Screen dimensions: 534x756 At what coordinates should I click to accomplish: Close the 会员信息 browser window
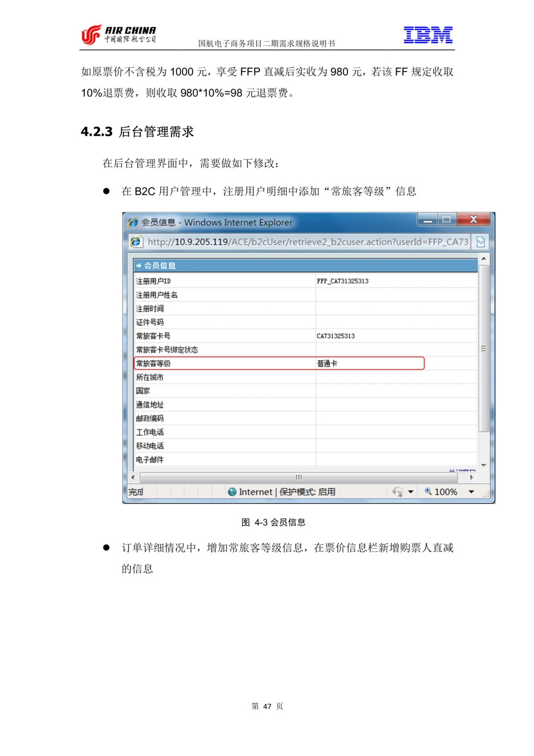coord(473,220)
